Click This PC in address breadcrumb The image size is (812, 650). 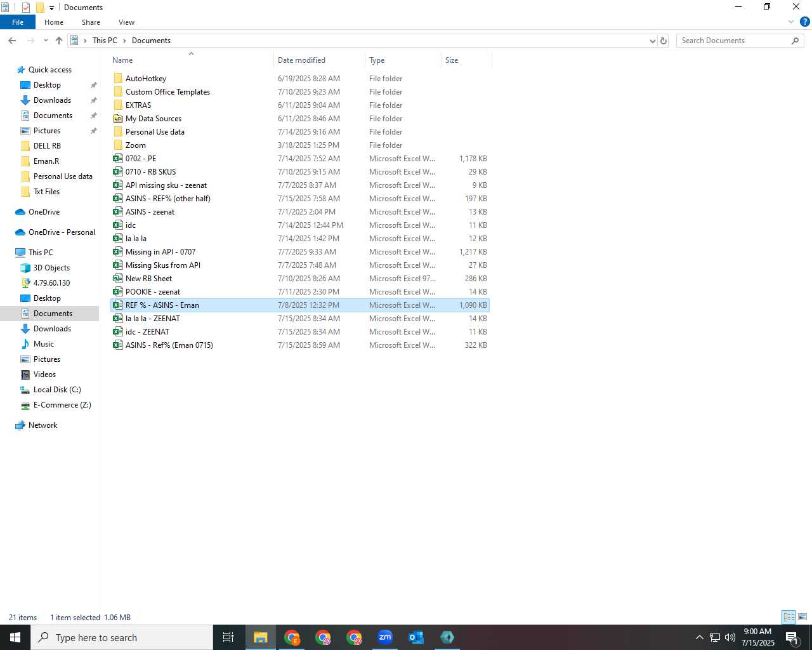coord(105,41)
